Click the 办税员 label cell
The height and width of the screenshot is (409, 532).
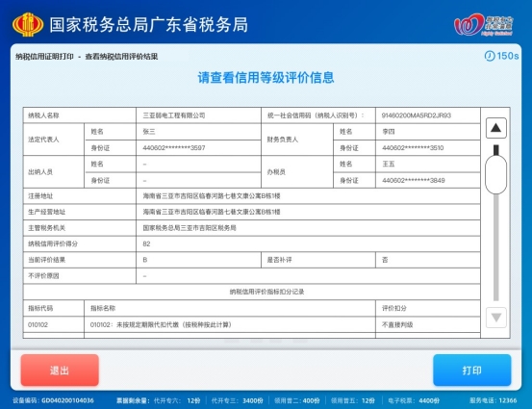297,171
